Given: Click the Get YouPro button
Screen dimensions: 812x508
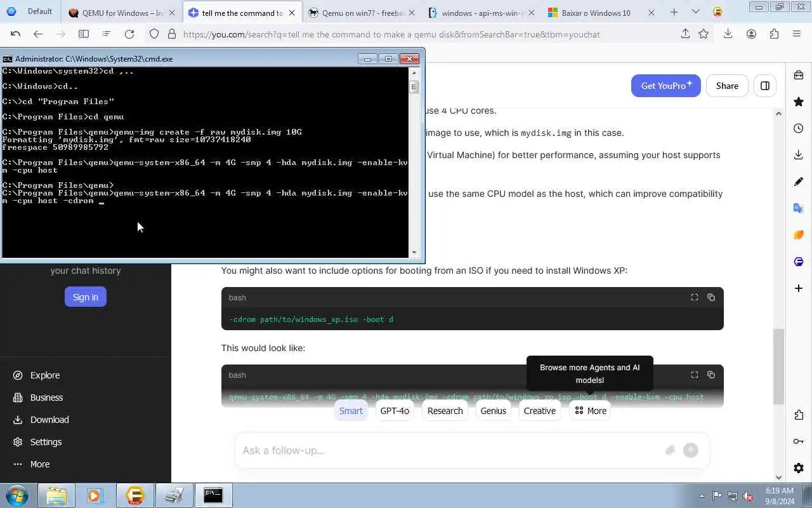Looking at the screenshot, I should pyautogui.click(x=666, y=86).
